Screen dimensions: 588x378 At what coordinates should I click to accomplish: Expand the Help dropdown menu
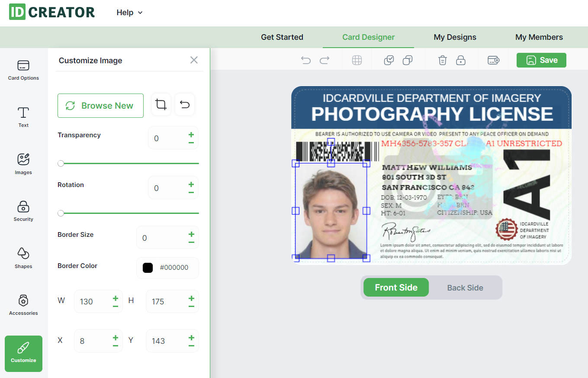[x=129, y=13]
